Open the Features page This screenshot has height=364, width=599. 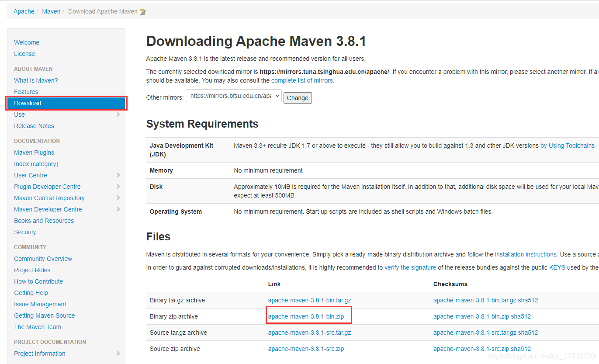click(x=26, y=92)
